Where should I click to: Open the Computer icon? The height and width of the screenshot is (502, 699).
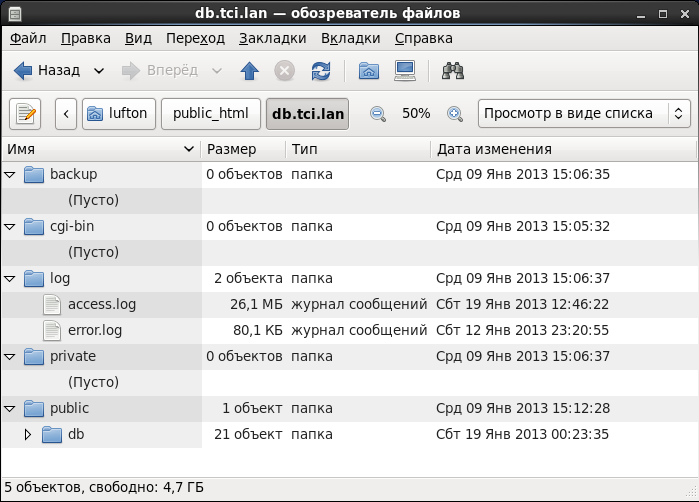coord(405,70)
